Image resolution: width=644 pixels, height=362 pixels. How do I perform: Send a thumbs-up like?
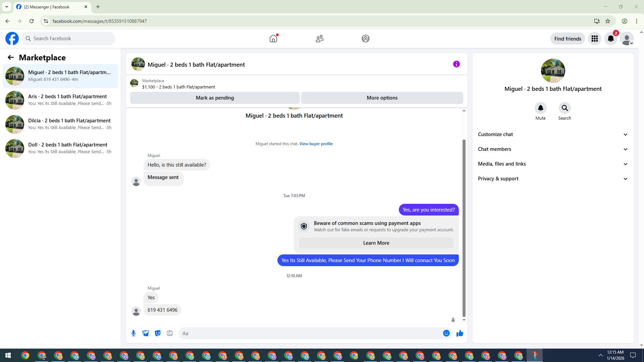tap(460, 333)
